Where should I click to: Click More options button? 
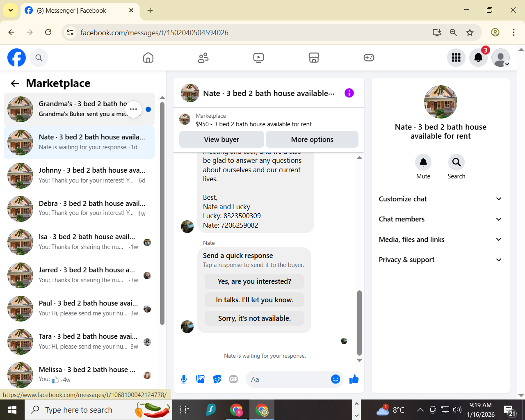pyautogui.click(x=312, y=139)
